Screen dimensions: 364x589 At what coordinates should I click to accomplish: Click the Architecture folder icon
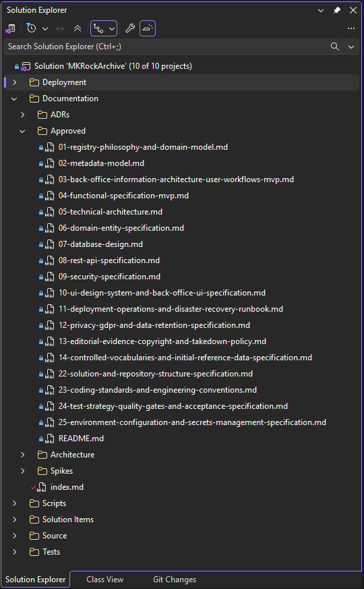tap(42, 455)
